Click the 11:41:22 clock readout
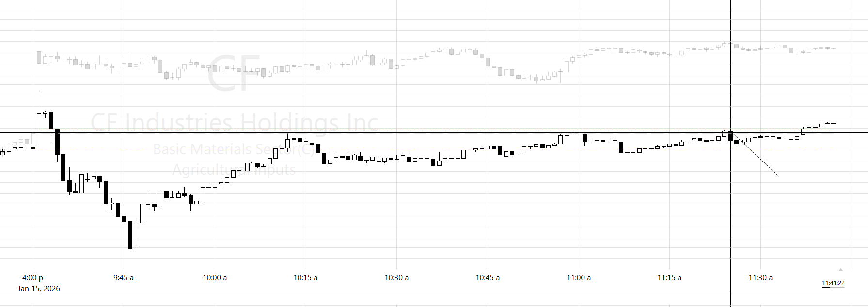The width and height of the screenshot is (868, 307). point(833,283)
